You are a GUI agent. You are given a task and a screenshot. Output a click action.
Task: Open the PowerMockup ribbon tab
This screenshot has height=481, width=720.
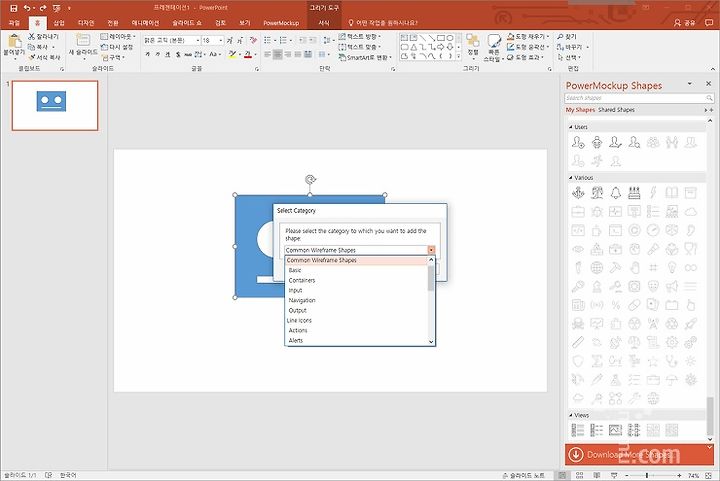[281, 22]
